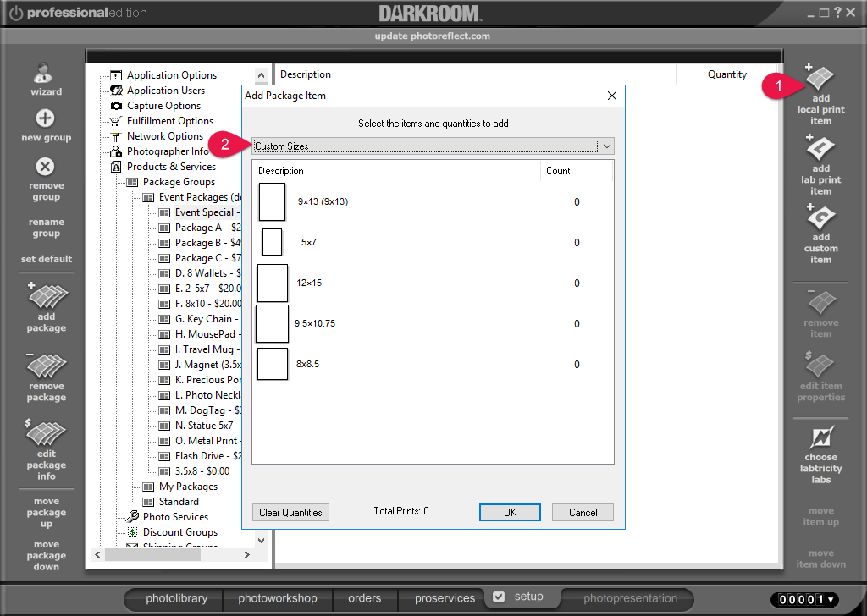Click tree scroll down arrow
867x616 pixels.
click(x=261, y=541)
